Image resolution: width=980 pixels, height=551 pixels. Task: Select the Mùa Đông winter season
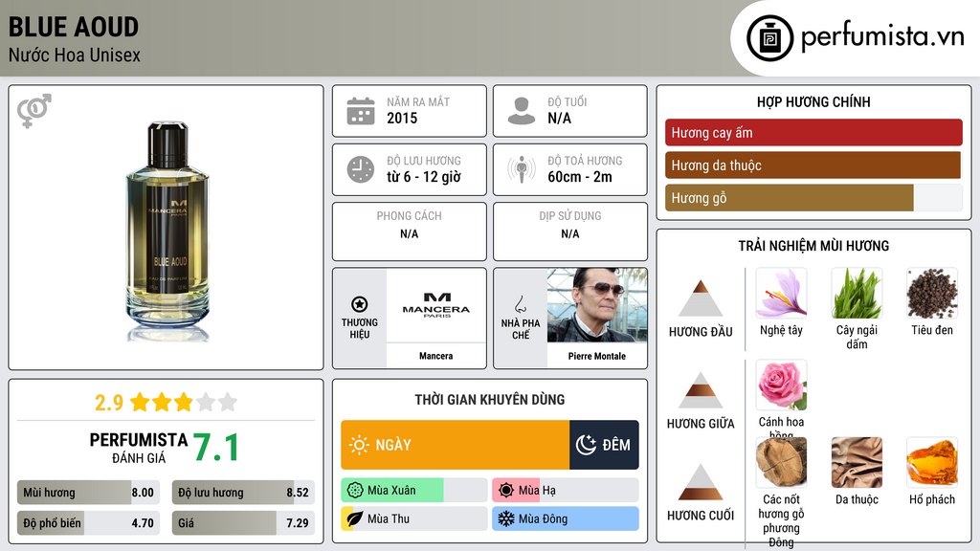(x=566, y=518)
